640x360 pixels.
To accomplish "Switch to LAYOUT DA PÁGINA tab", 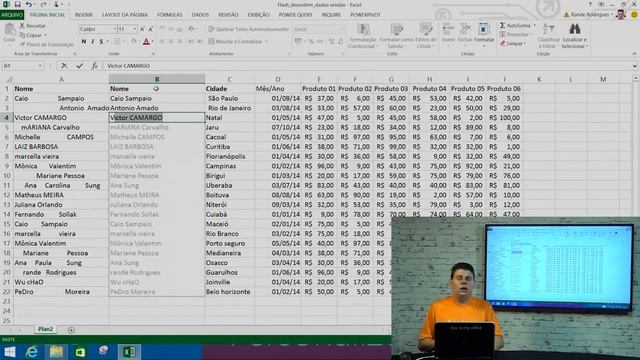I will [x=125, y=15].
